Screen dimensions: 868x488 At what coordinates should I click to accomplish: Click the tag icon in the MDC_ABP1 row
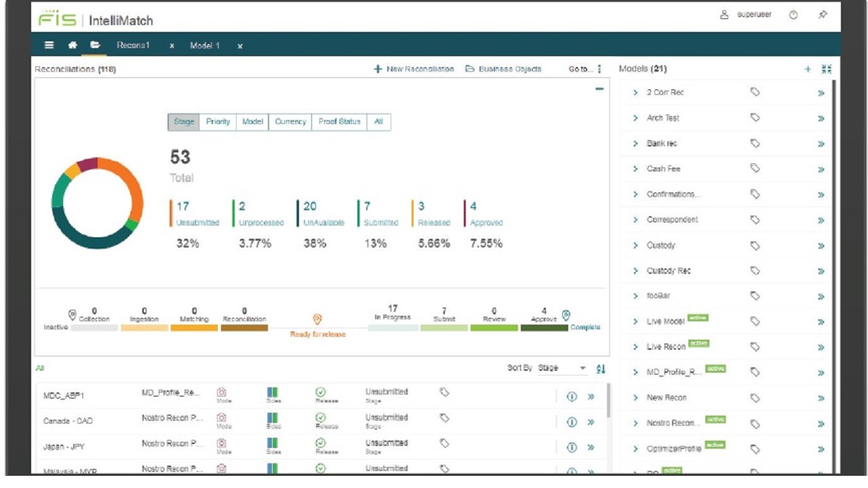click(445, 392)
